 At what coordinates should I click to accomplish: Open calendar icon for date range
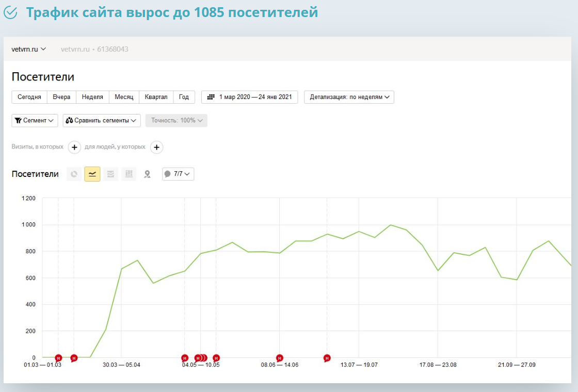pyautogui.click(x=211, y=97)
